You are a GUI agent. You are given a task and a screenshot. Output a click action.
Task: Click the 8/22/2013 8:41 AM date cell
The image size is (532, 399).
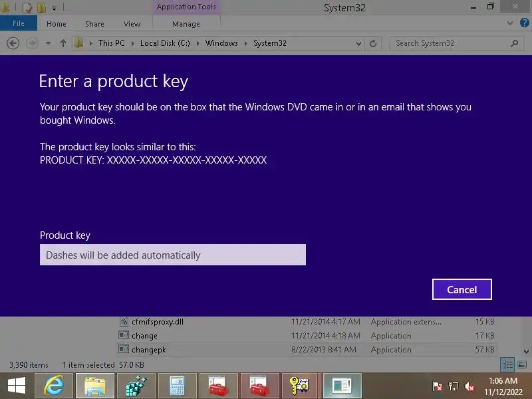click(324, 350)
